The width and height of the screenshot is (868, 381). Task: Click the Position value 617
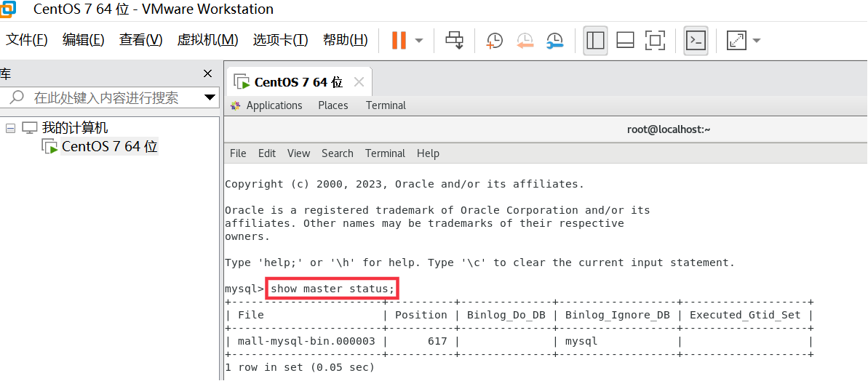point(437,341)
